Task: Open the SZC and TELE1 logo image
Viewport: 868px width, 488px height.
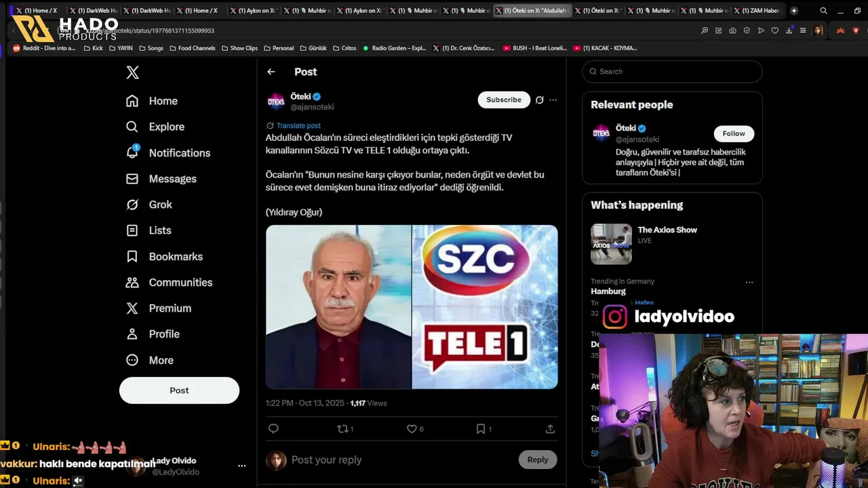Action: pos(485,307)
